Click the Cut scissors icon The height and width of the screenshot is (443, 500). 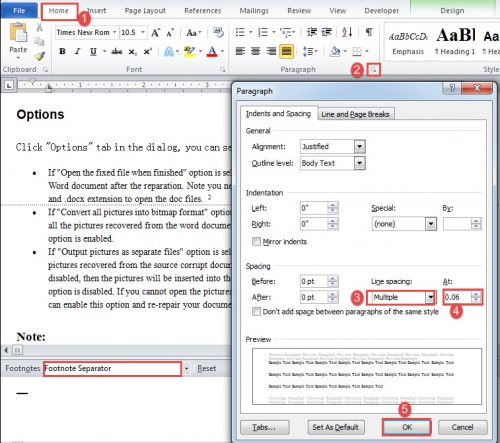tap(40, 27)
